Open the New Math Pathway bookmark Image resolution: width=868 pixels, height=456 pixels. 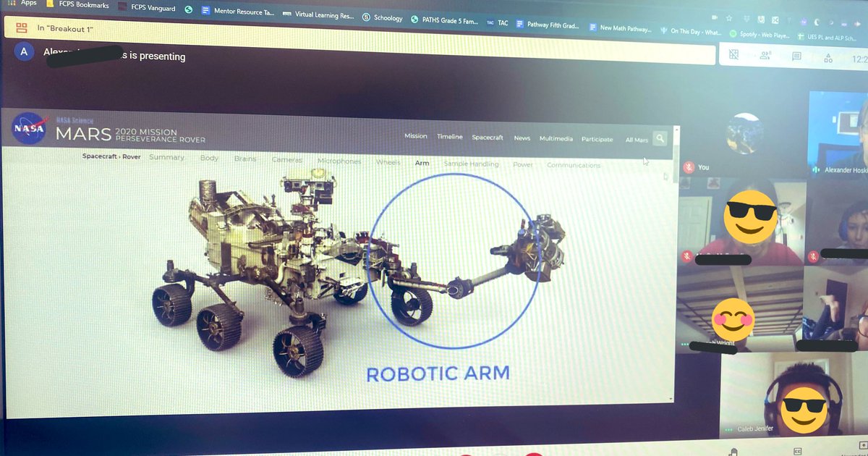621,29
